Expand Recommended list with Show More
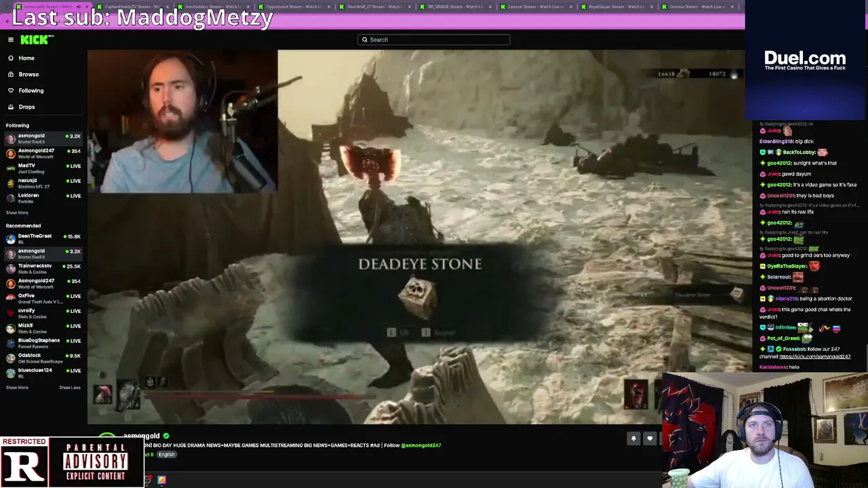 [x=17, y=388]
